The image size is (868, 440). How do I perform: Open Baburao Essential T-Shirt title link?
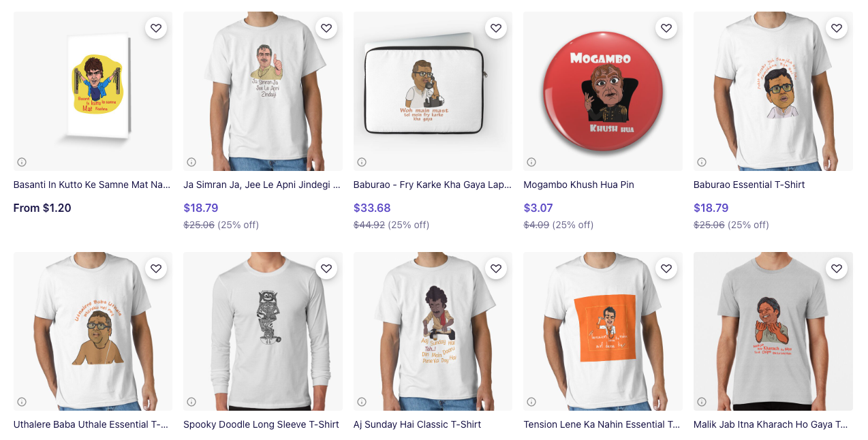tap(749, 185)
